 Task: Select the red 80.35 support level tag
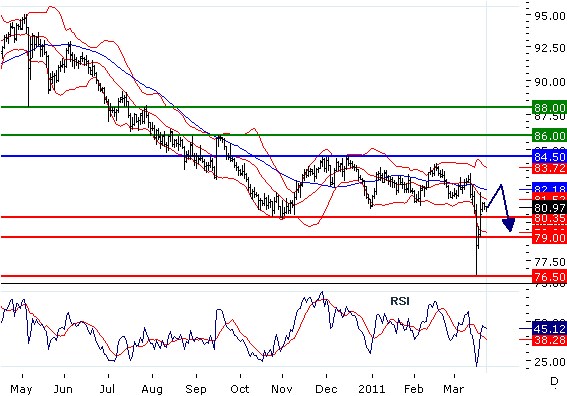point(550,218)
